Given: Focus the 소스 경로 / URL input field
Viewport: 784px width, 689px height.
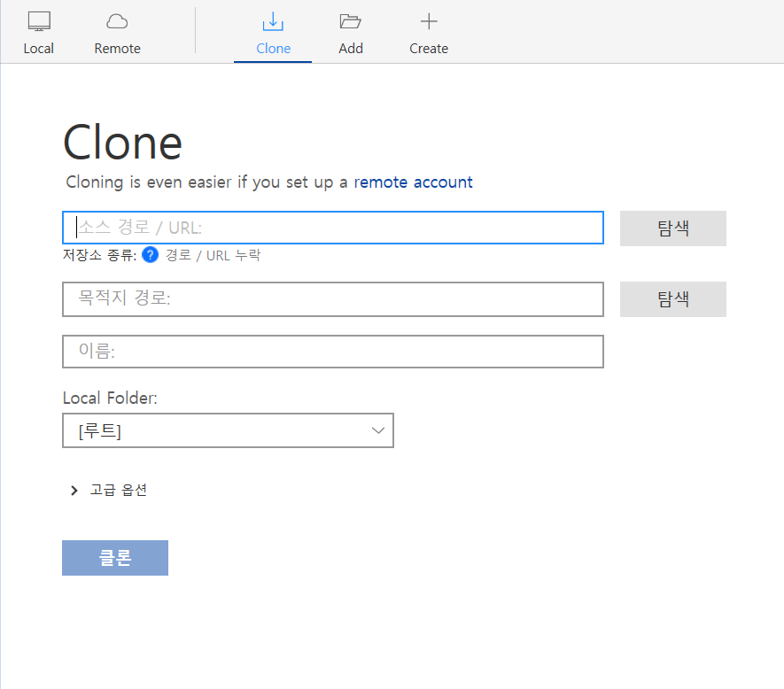Looking at the screenshot, I should tap(333, 228).
